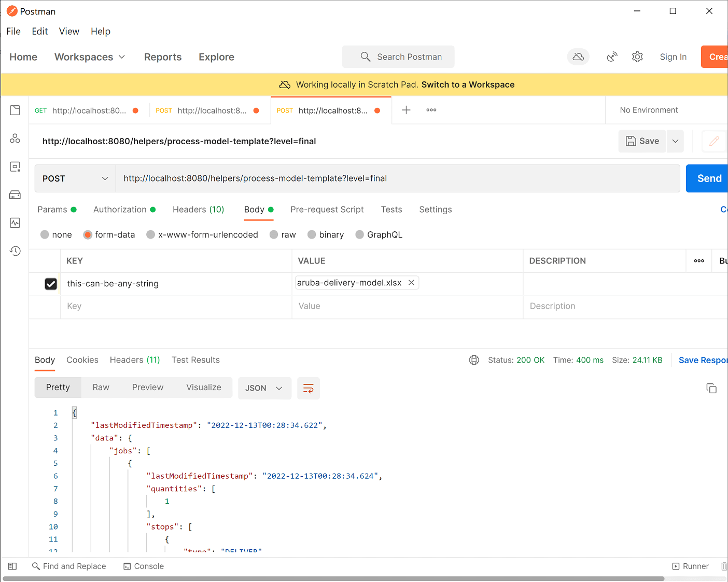The image size is (728, 582).
Task: Open the Monitors sidebar icon
Action: point(15,223)
